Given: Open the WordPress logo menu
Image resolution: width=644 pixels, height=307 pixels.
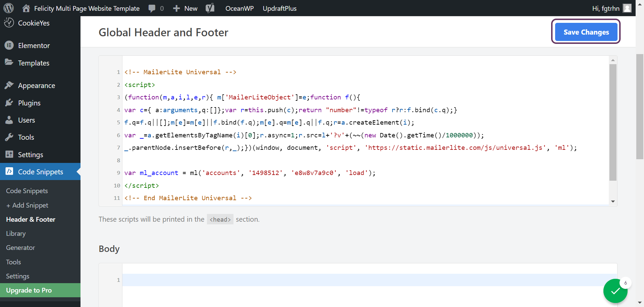Looking at the screenshot, I should (x=8, y=8).
